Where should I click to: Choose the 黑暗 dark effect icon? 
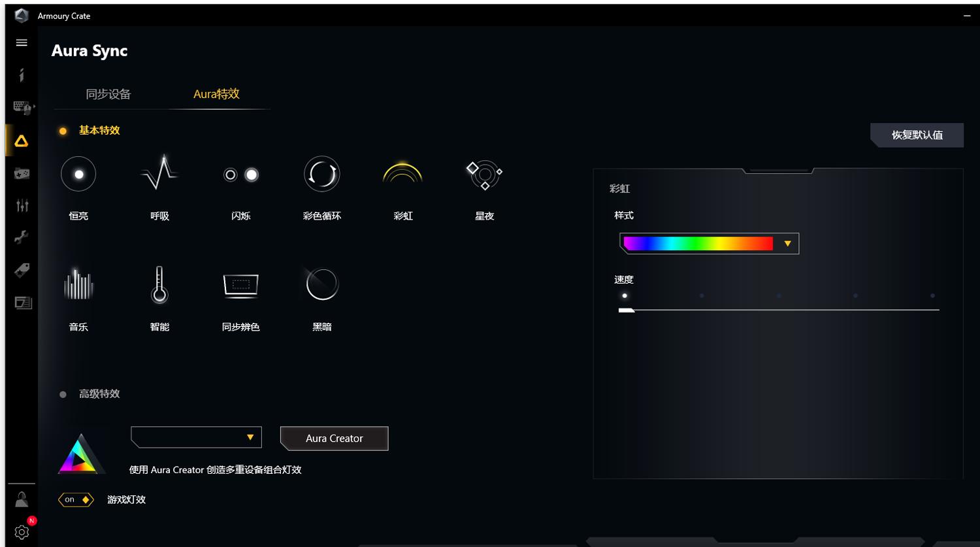pyautogui.click(x=322, y=284)
